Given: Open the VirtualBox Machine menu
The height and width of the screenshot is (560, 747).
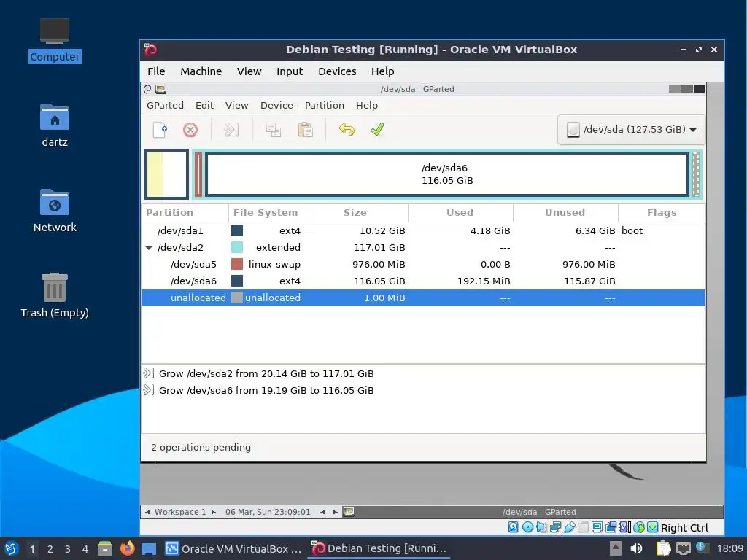Looking at the screenshot, I should tap(201, 71).
